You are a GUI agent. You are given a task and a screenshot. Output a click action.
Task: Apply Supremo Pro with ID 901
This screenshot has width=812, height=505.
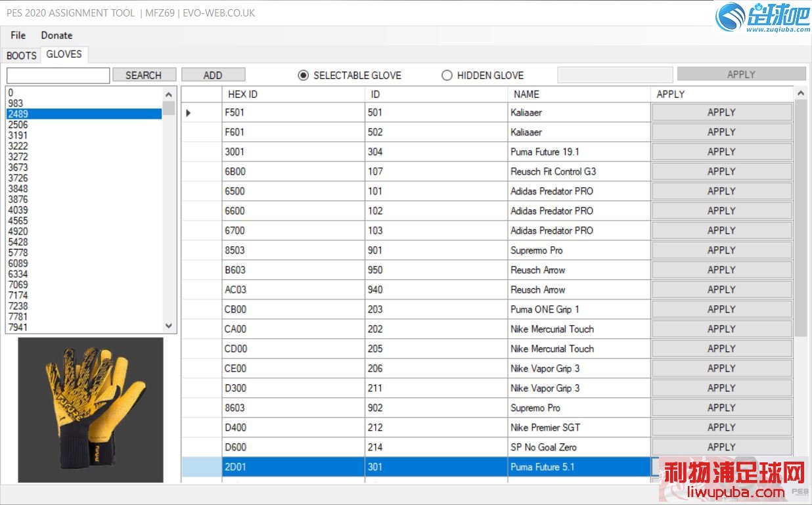pyautogui.click(x=721, y=250)
